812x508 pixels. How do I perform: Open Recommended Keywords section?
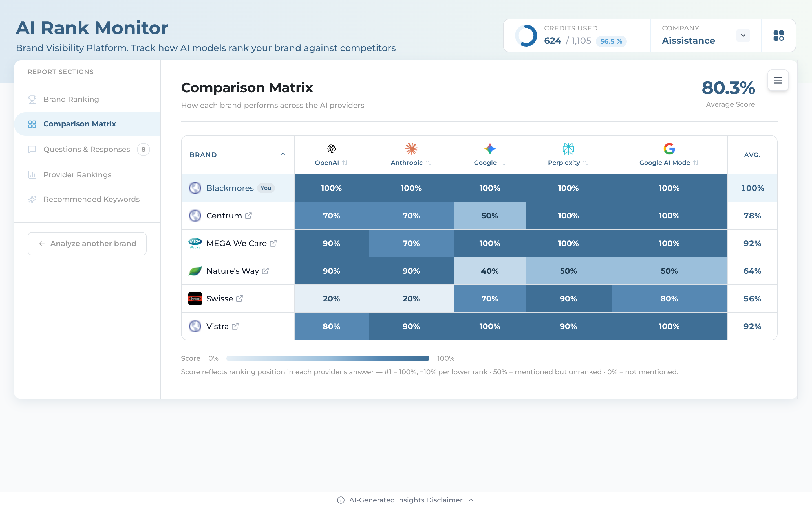point(87,199)
